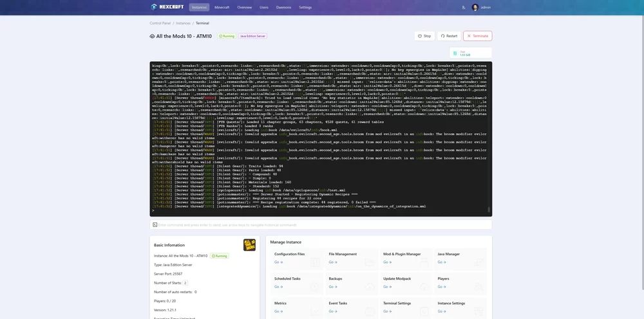Click the Players card icon
The width and height of the screenshot is (644, 319).
(x=478, y=287)
